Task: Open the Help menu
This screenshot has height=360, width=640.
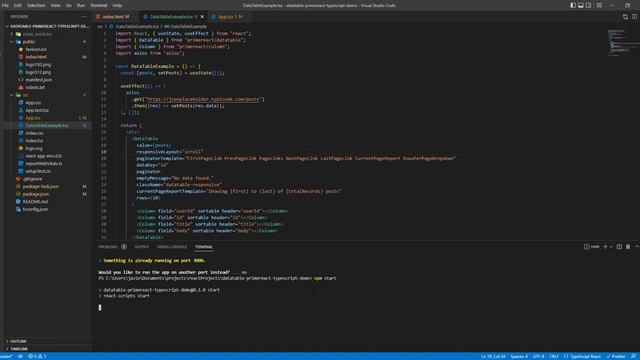Action: 117,5
